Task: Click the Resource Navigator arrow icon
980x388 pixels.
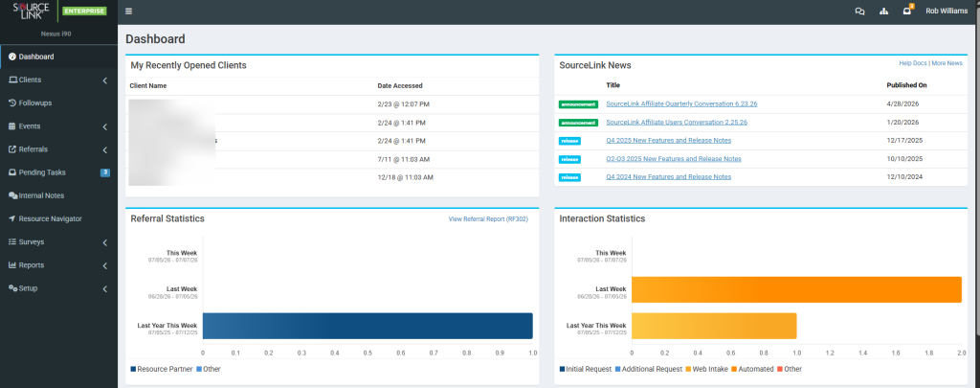Action: click(x=12, y=219)
